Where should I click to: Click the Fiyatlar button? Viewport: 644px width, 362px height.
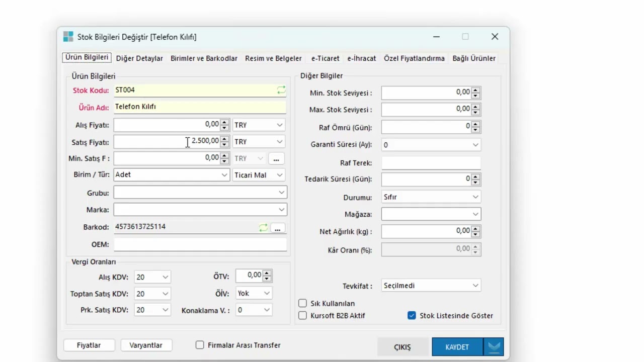[x=89, y=345]
